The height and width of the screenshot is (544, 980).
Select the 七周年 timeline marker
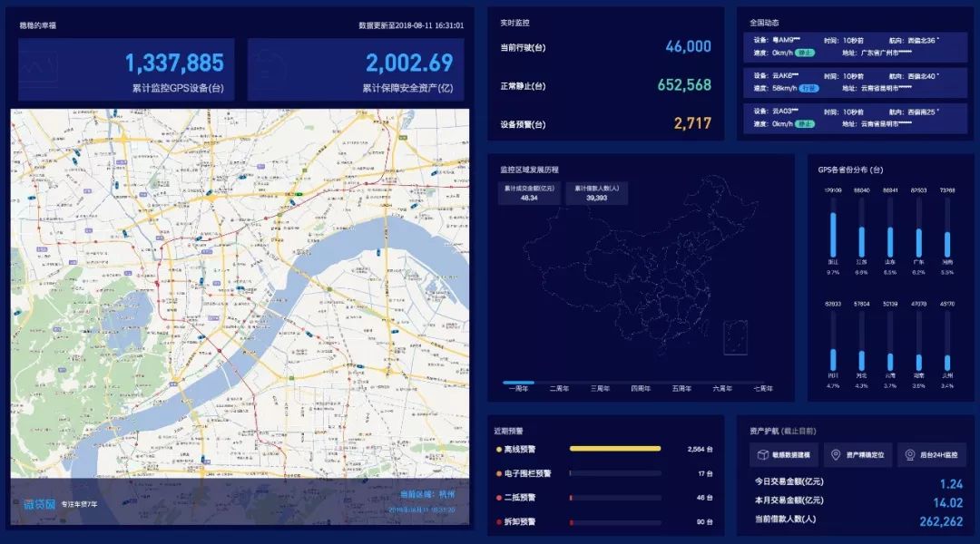pos(763,388)
